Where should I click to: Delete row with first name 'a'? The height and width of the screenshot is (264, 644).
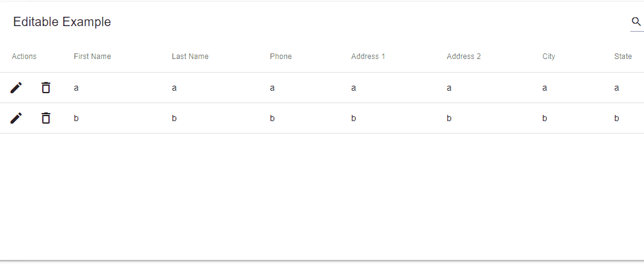(46, 88)
